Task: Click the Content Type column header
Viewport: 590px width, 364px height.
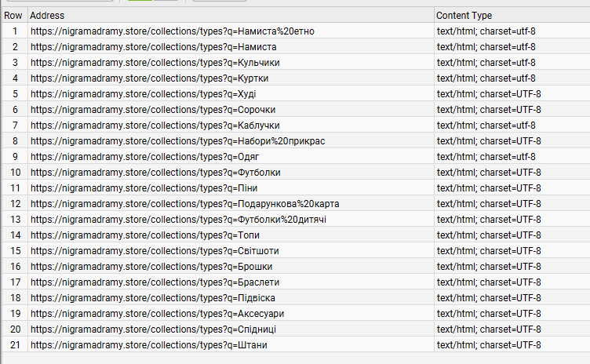Action: [x=512, y=16]
